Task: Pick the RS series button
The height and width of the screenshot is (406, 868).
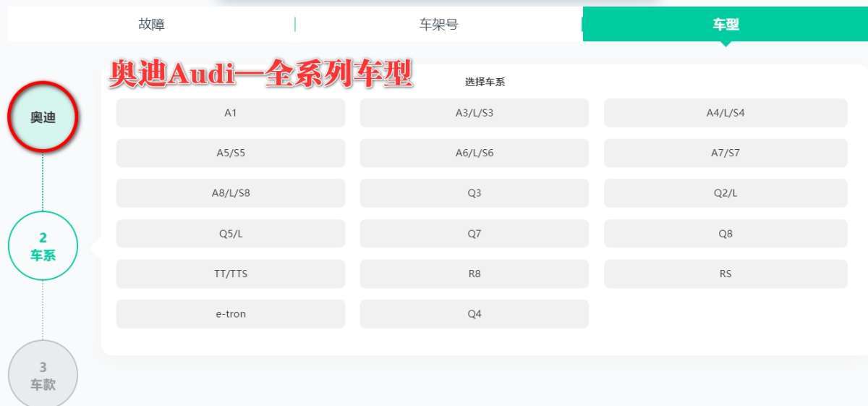Action: (x=726, y=274)
